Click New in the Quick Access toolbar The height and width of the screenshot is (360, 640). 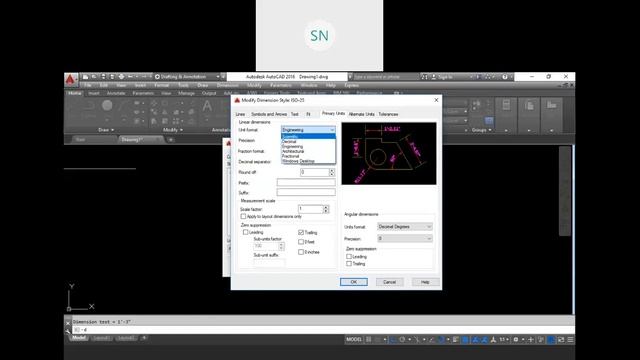(85, 77)
